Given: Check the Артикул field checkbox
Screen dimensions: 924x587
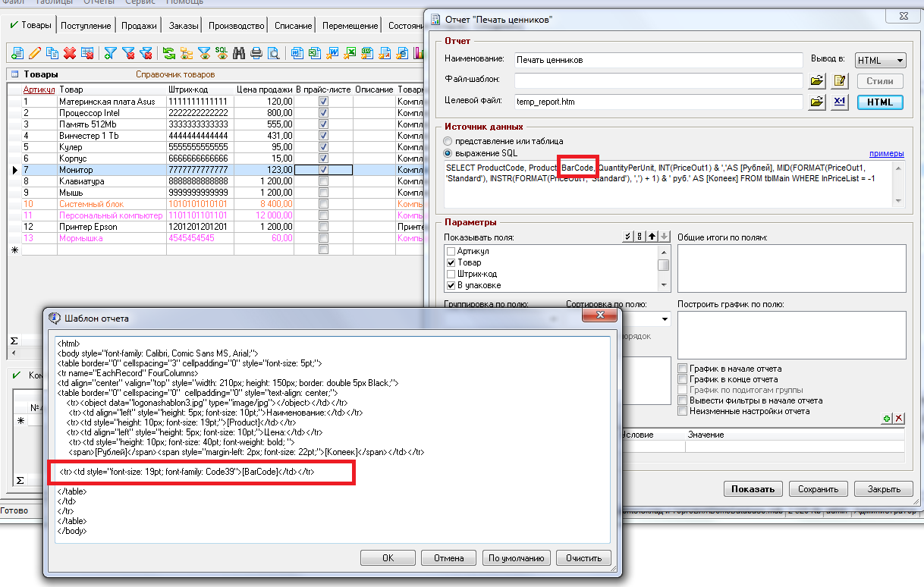Looking at the screenshot, I should pos(451,252).
